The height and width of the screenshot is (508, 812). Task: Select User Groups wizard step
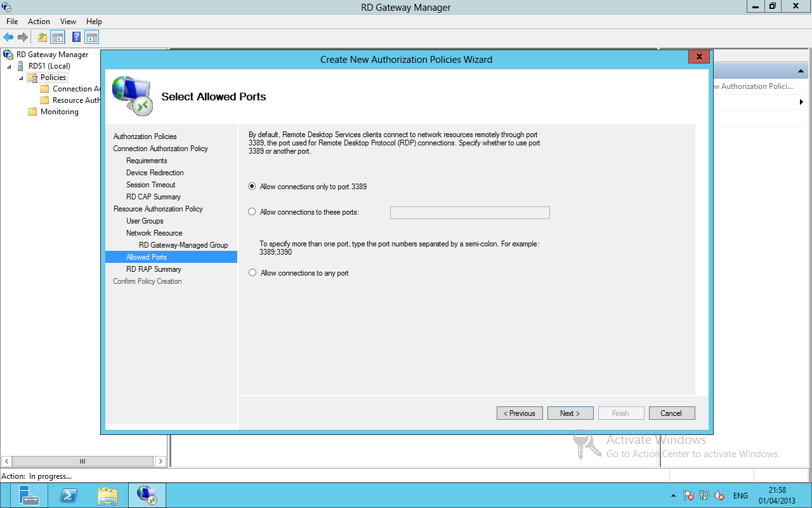click(x=145, y=221)
